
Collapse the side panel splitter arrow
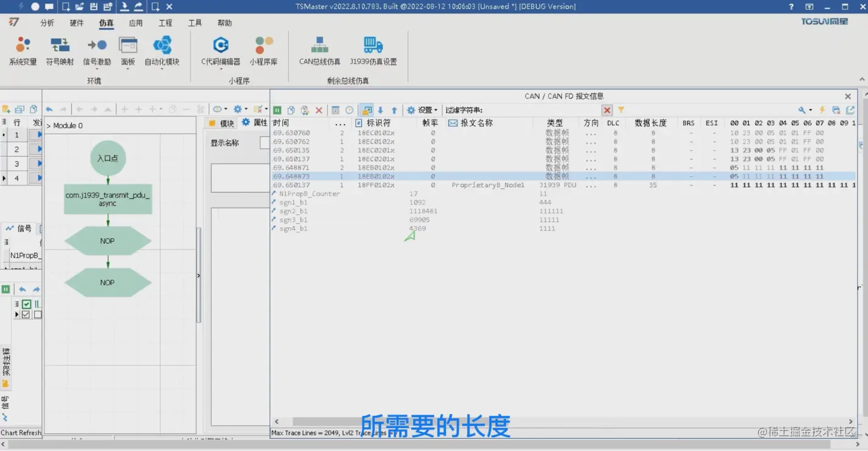198,275
